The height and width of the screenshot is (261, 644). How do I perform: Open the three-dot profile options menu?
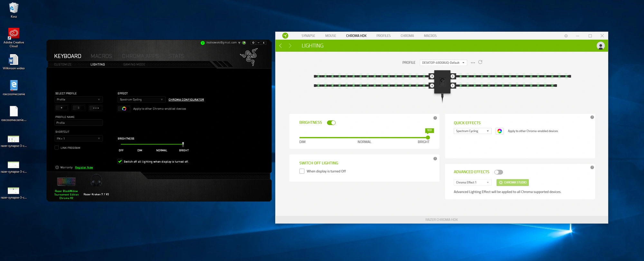473,63
